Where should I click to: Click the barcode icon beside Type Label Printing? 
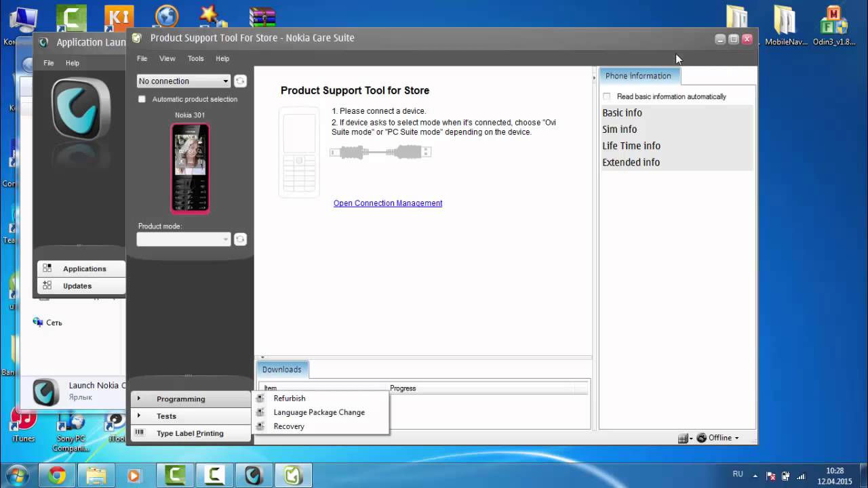tap(139, 432)
